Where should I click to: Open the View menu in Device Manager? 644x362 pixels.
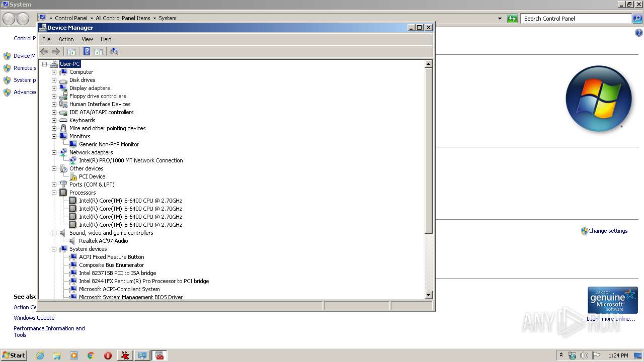(x=87, y=39)
